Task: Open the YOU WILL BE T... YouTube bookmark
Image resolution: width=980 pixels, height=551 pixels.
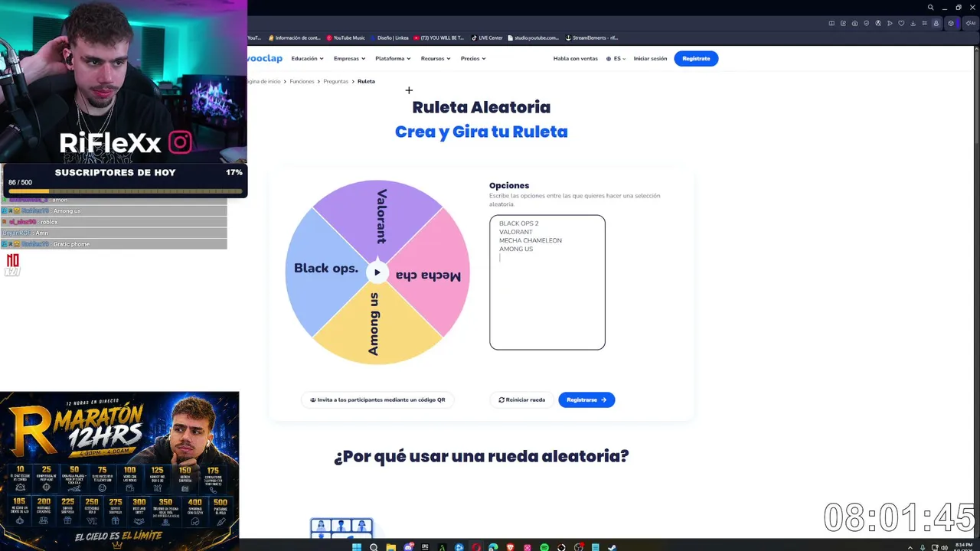Action: pos(439,37)
